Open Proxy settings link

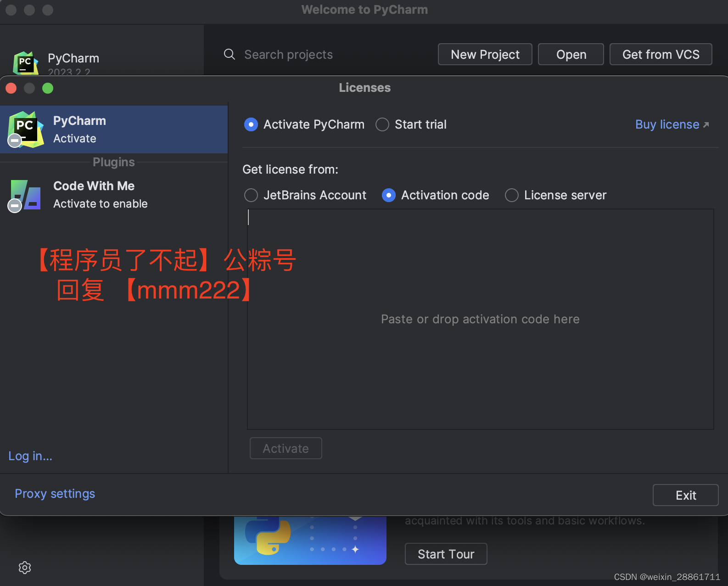[x=55, y=494]
